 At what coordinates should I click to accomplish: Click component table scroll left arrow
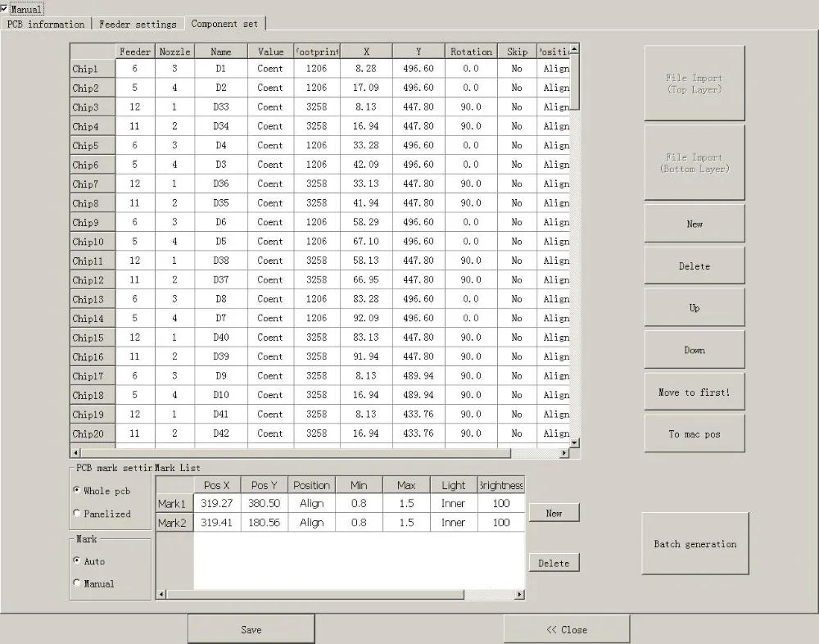click(75, 452)
